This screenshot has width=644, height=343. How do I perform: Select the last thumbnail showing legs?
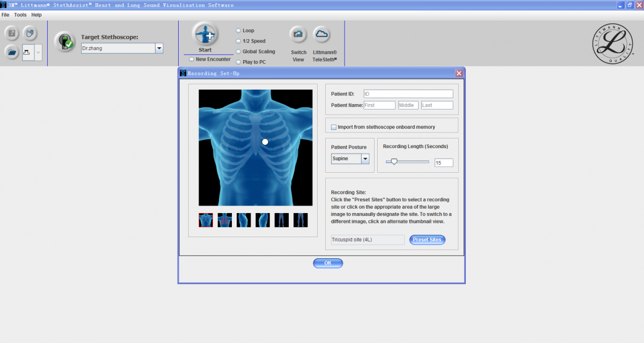[x=301, y=220]
